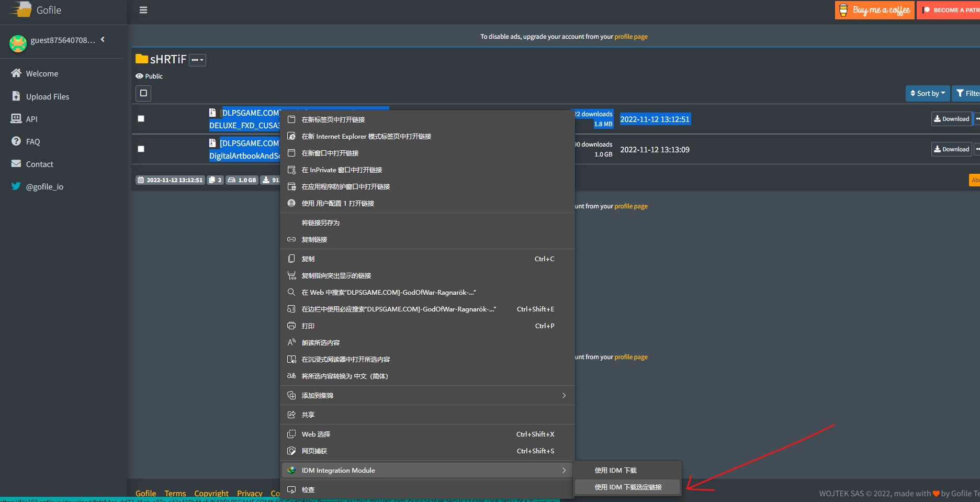
Task: Open selection in Immersive Reader
Action: pos(427,360)
